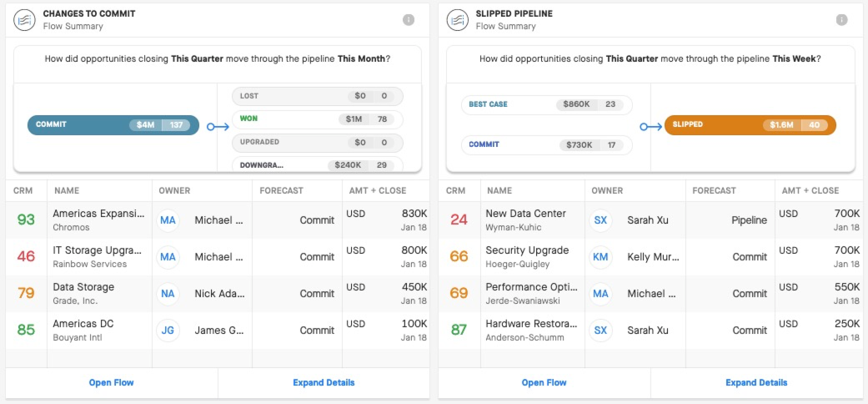
Task: Expand Details in Slipped Pipeline card
Action: coord(757,382)
